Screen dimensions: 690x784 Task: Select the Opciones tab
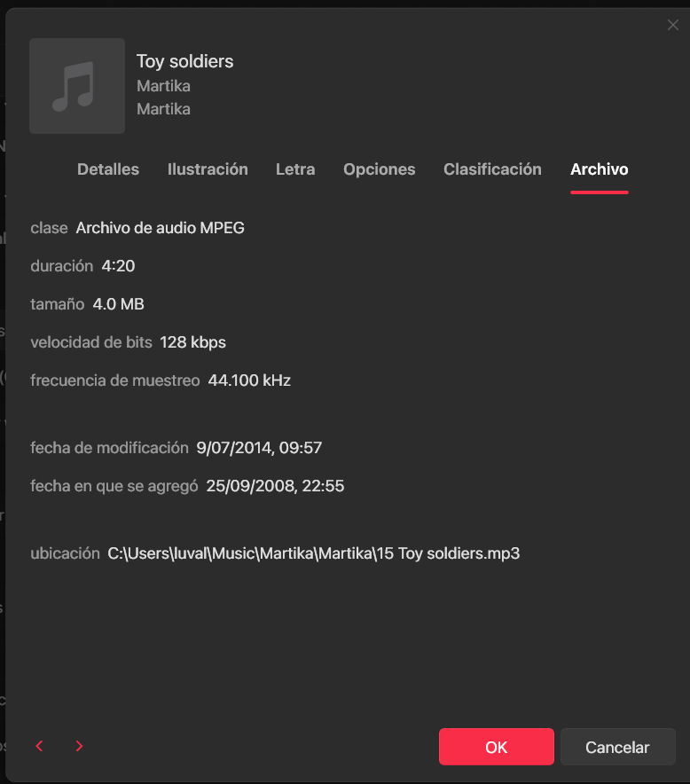tap(379, 169)
